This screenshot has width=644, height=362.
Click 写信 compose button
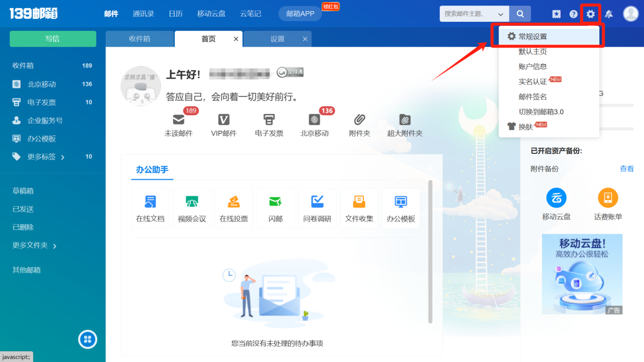(x=53, y=39)
